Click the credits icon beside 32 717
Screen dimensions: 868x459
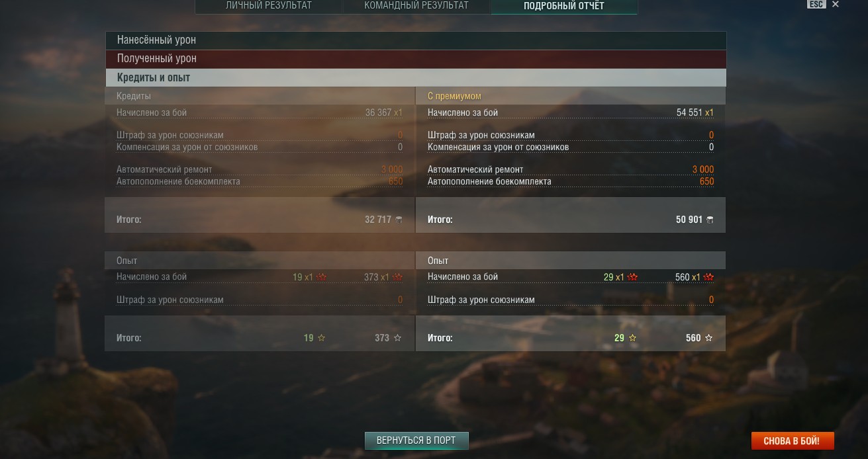399,220
